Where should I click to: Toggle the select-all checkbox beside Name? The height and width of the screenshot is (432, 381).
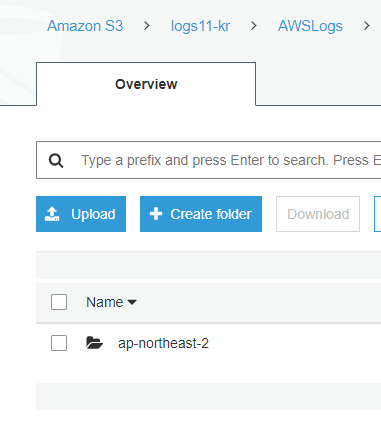point(59,302)
